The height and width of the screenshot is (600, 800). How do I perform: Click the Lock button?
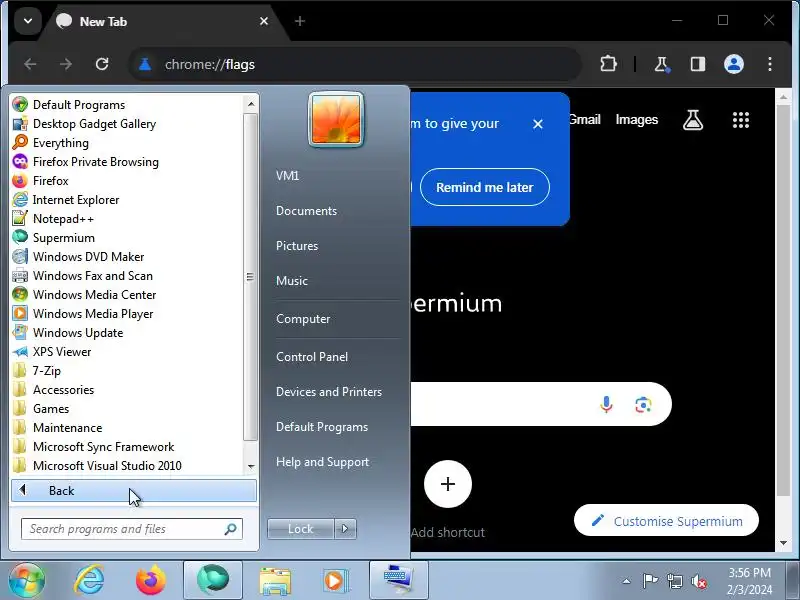[301, 529]
